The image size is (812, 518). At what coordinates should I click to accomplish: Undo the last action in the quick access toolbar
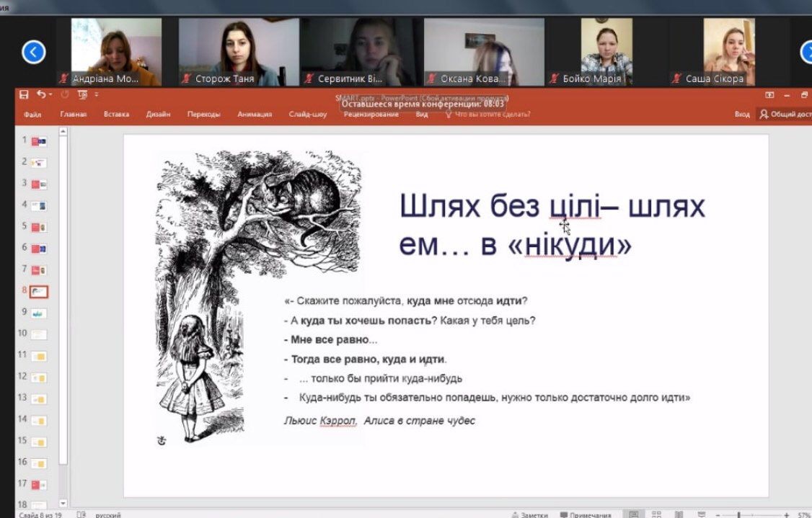pos(41,94)
